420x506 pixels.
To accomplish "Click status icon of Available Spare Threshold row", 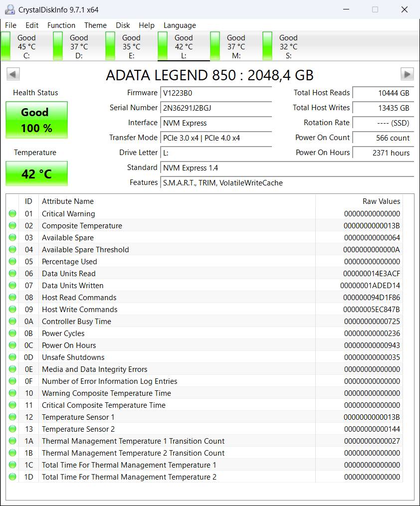I will point(12,249).
